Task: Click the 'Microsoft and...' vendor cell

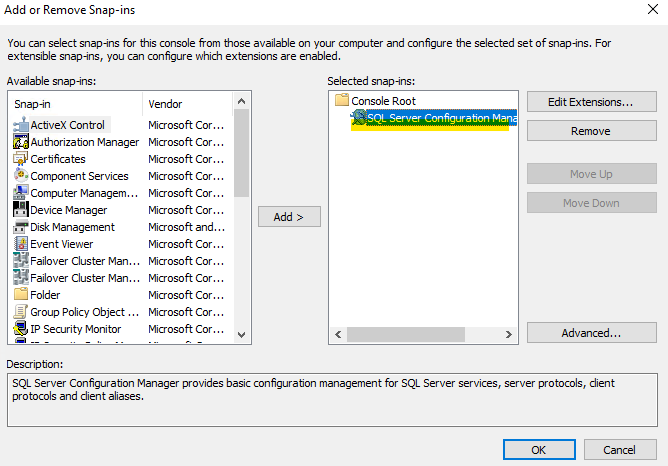Action: [x=186, y=227]
